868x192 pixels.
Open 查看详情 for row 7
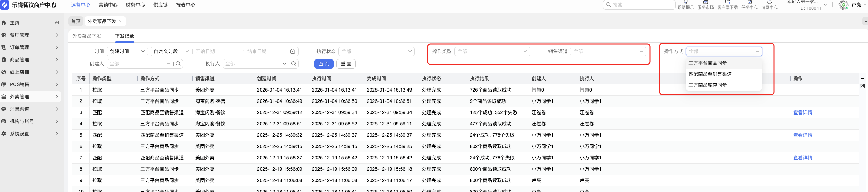[803, 158]
